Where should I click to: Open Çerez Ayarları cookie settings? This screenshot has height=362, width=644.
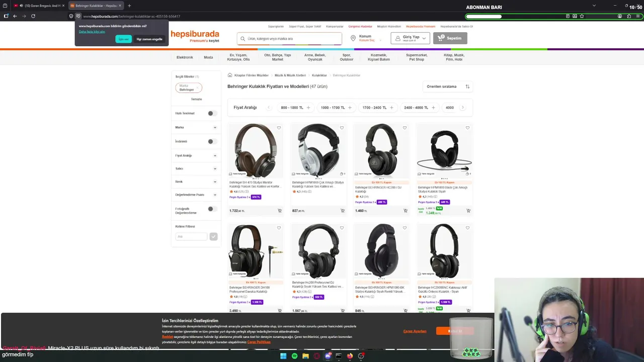pos(415,331)
